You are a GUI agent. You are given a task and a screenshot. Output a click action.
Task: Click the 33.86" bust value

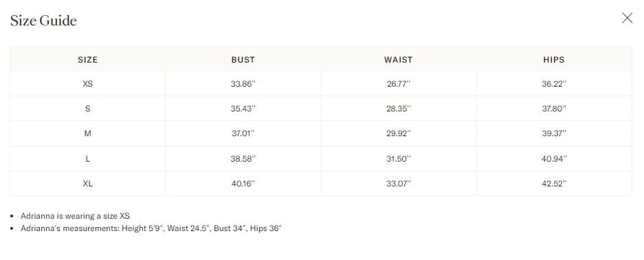tap(243, 84)
